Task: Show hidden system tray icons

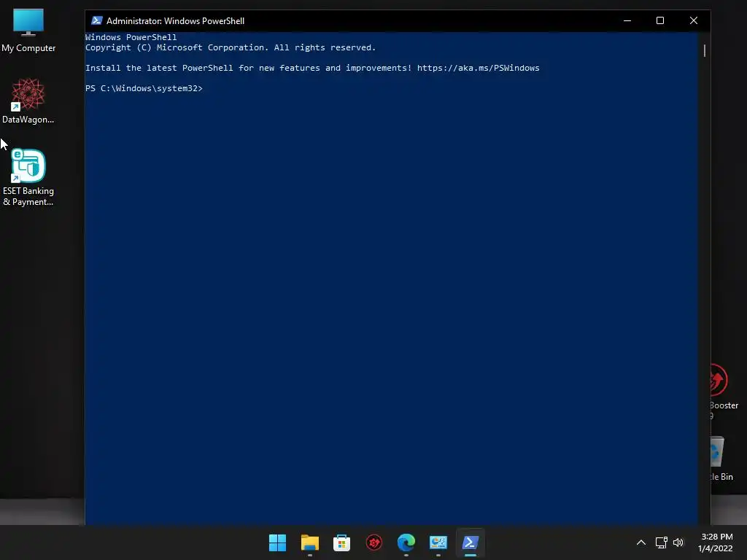Action: pos(641,542)
